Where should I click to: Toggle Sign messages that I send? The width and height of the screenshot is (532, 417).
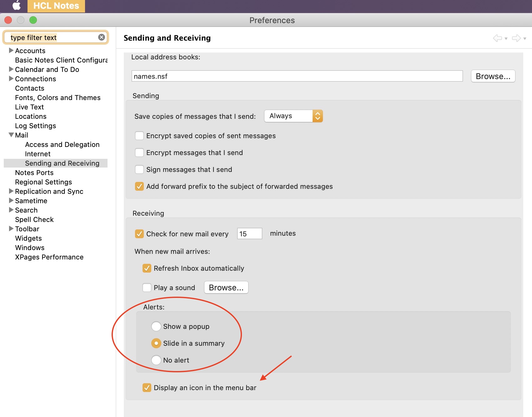point(139,169)
